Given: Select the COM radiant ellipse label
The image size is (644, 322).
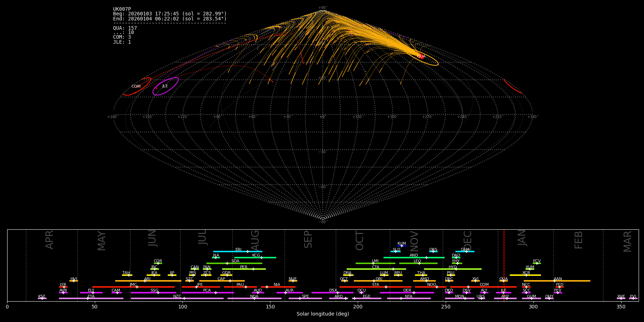Looking at the screenshot, I should (136, 87).
